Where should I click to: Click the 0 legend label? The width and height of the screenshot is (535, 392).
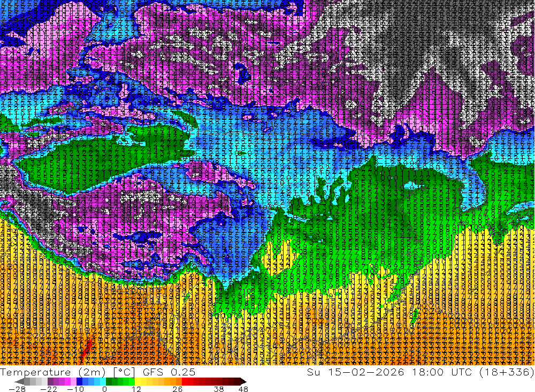[x=104, y=389]
